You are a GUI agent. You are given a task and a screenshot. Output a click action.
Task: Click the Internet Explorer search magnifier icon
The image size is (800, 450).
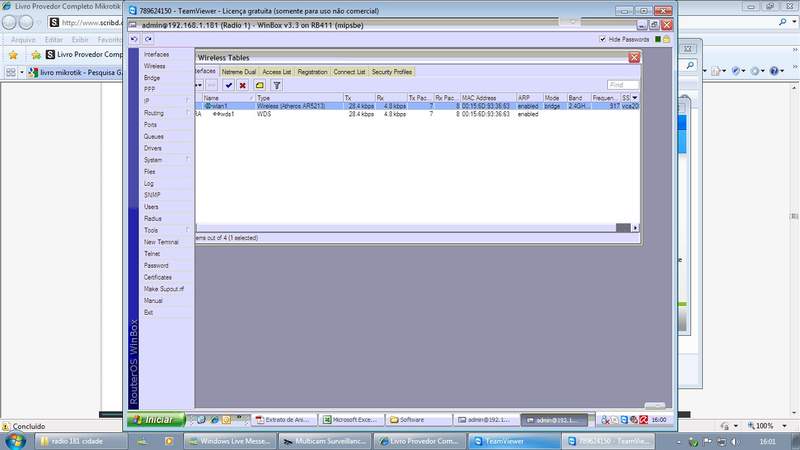point(783,22)
